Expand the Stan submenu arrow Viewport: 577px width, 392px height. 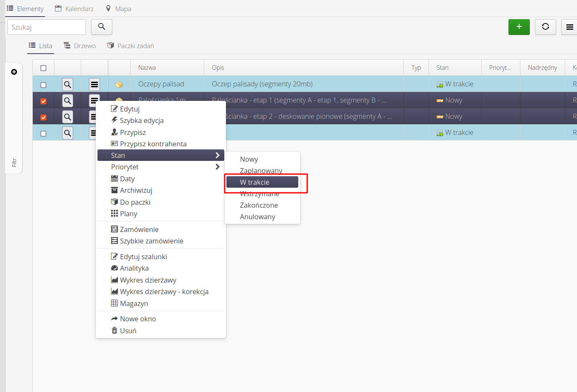[217, 155]
